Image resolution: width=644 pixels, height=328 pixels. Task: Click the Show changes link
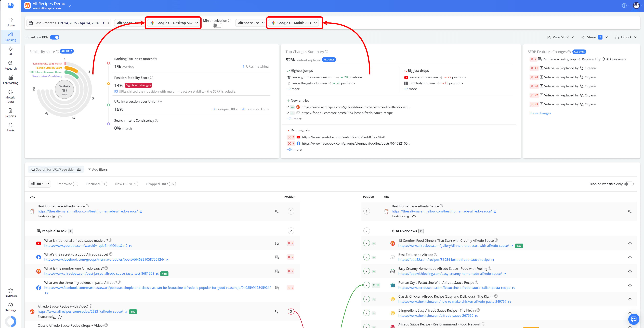point(540,113)
